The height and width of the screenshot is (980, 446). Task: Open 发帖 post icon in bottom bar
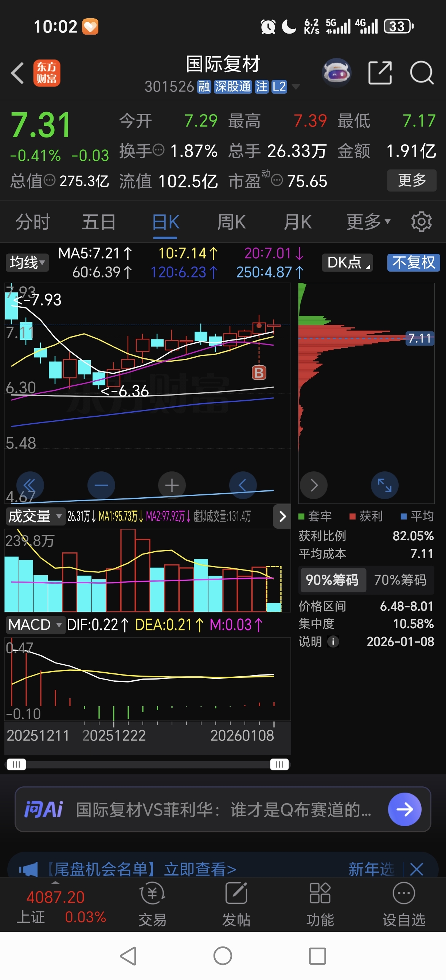[236, 905]
